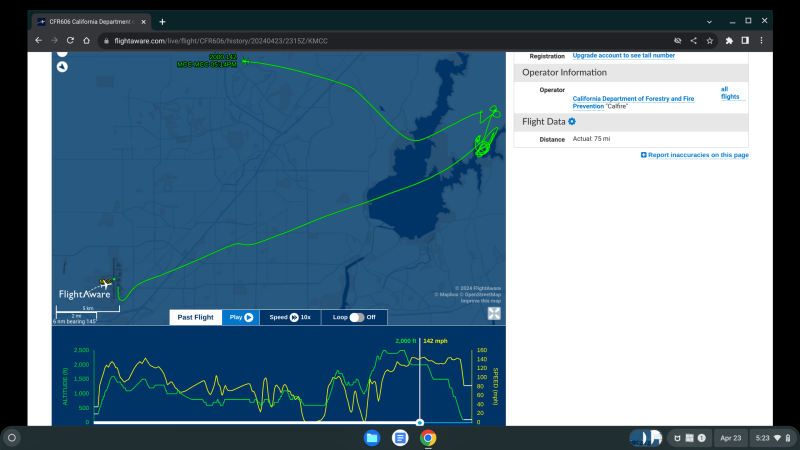Close the CFR606 browser tab
The width and height of the screenshot is (800, 450).
(x=143, y=22)
